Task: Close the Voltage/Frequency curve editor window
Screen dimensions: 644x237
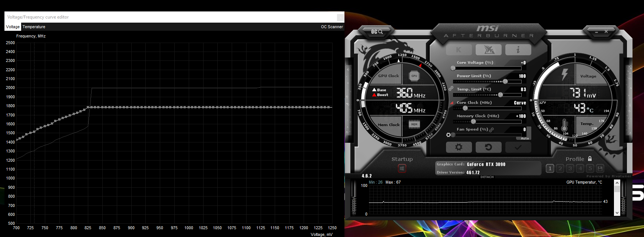Action: click(x=340, y=17)
